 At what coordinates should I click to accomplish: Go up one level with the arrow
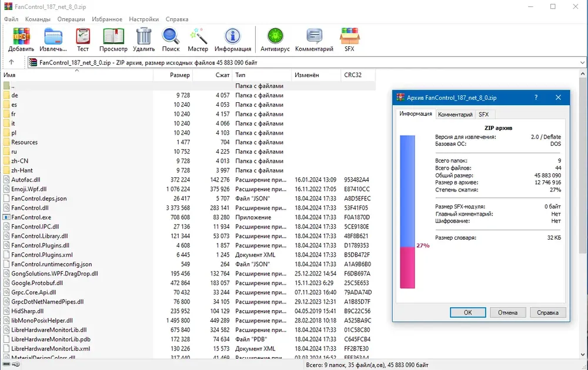click(11, 62)
